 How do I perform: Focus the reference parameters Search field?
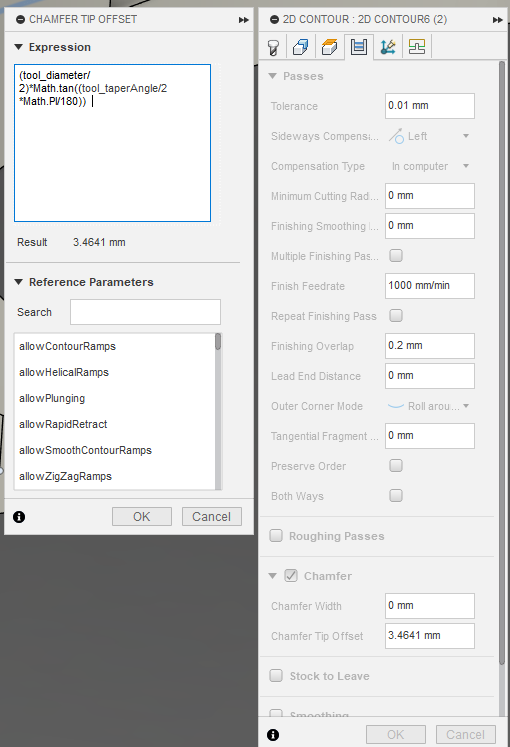pos(145,312)
